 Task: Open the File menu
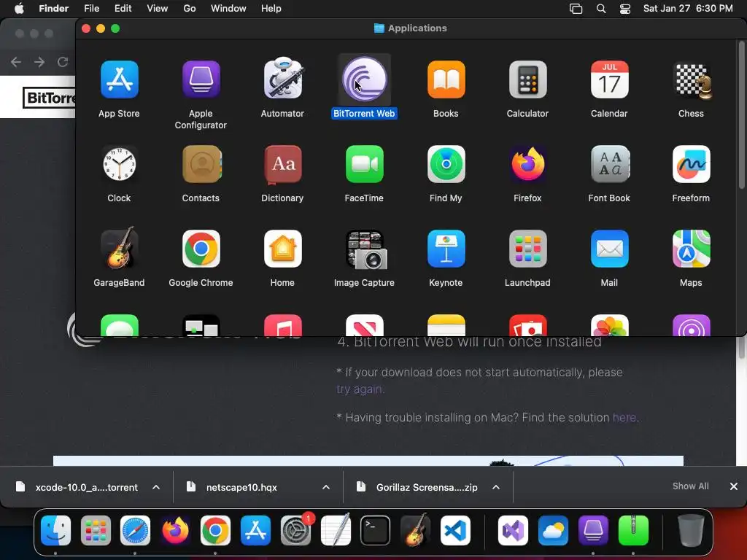pos(91,9)
